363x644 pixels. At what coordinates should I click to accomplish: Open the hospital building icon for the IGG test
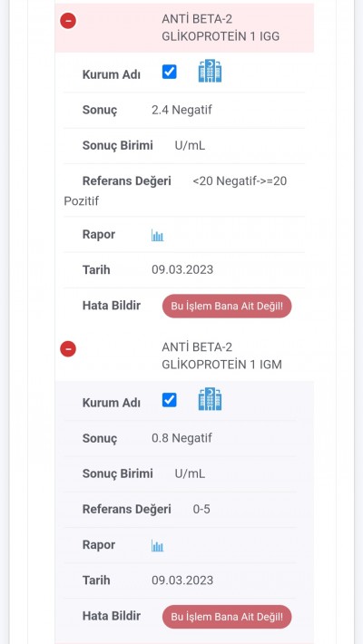click(210, 71)
